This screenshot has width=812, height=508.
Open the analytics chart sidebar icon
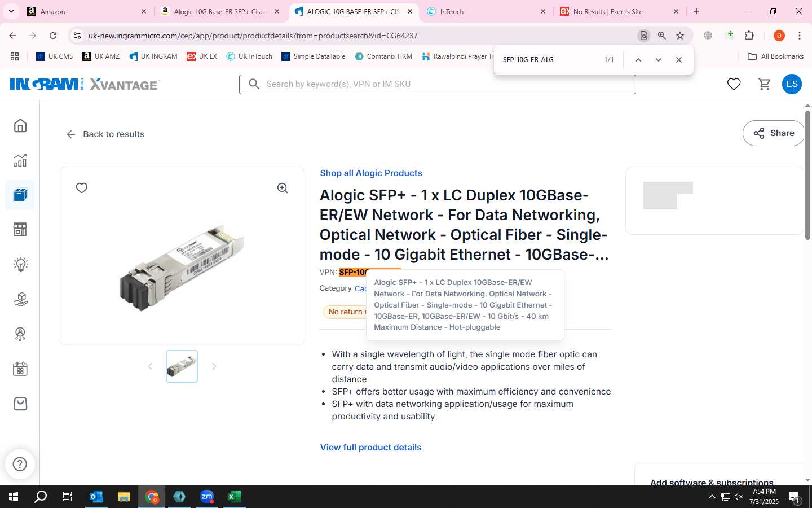click(20, 160)
